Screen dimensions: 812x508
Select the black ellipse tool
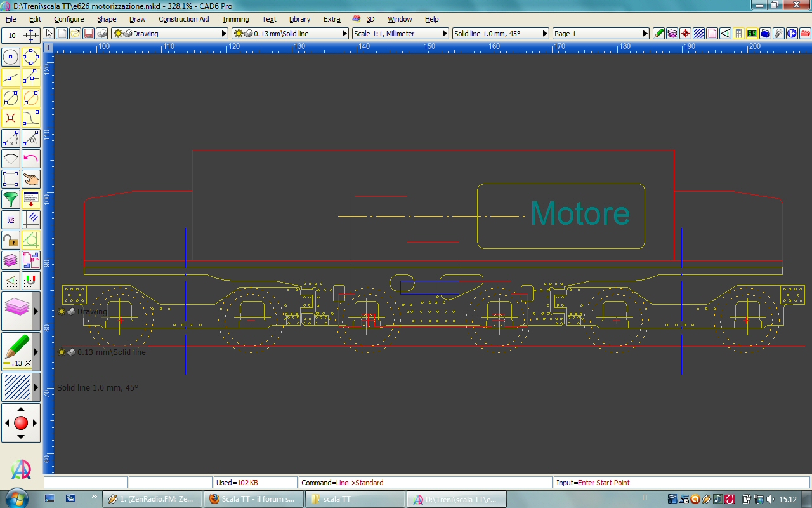tap(11, 98)
